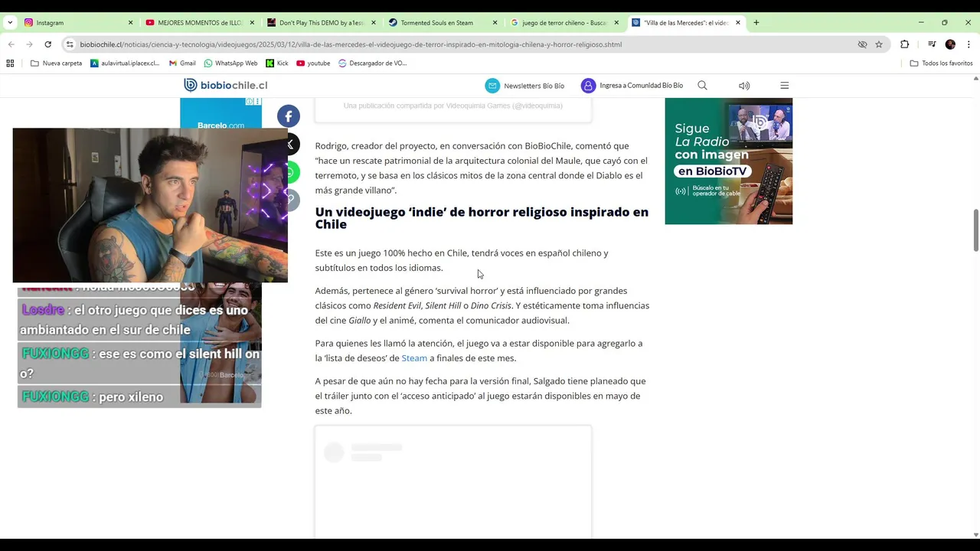Click the Losdre chat message in overlay

(x=139, y=320)
